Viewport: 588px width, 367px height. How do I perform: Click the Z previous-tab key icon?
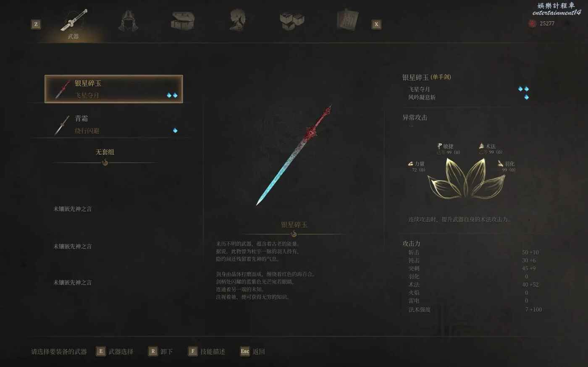(36, 24)
